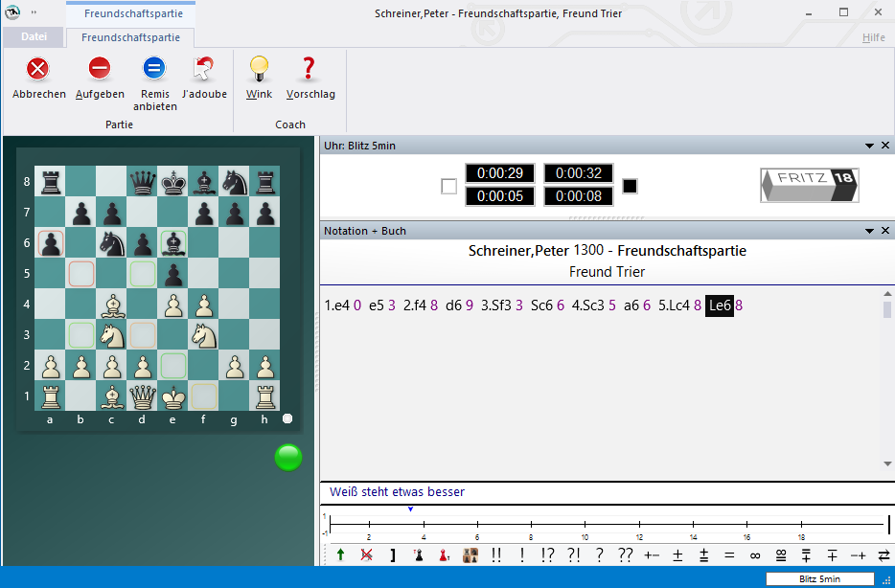This screenshot has height=588, width=895.
Task: Expand the quick access toolbar chevron
Action: [x=35, y=13]
